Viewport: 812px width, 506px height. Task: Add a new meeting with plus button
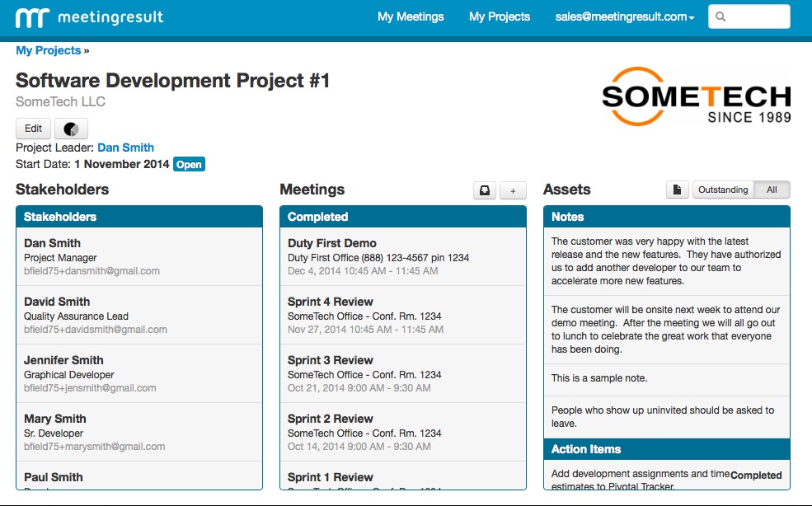point(513,190)
